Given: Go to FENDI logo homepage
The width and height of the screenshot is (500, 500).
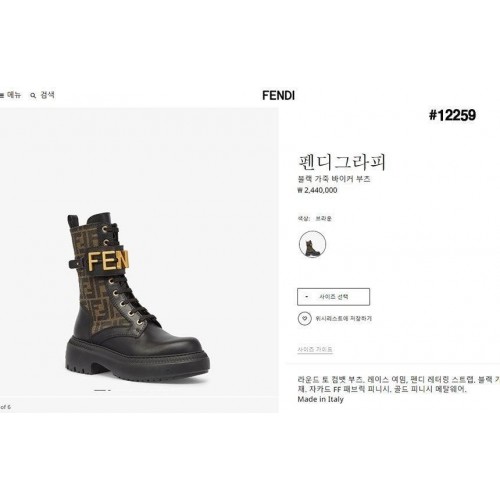Looking at the screenshot, I should pyautogui.click(x=278, y=96).
